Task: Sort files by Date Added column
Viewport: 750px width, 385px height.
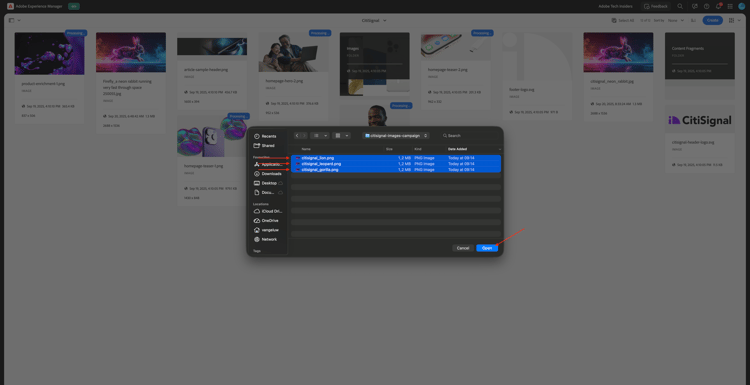Action: (458, 149)
